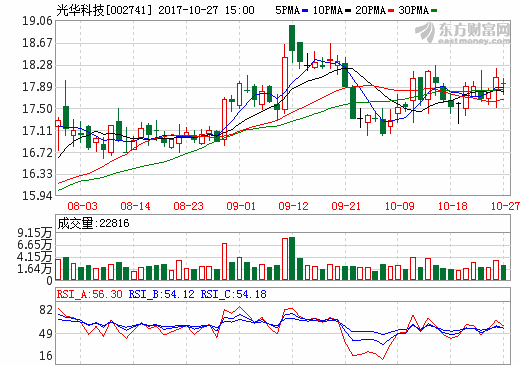Screen dimensions: 520x365
Task: Click the 18.67 price axis label
Action: [x=37, y=43]
